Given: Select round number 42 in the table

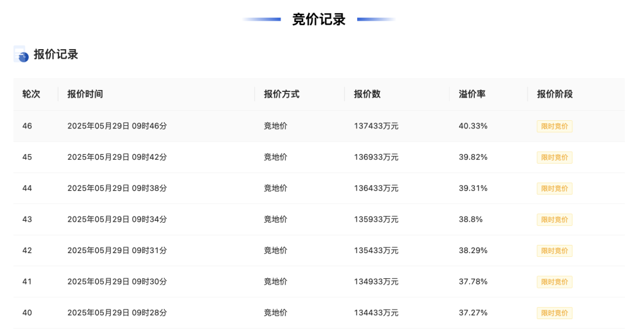Looking at the screenshot, I should coord(27,251).
